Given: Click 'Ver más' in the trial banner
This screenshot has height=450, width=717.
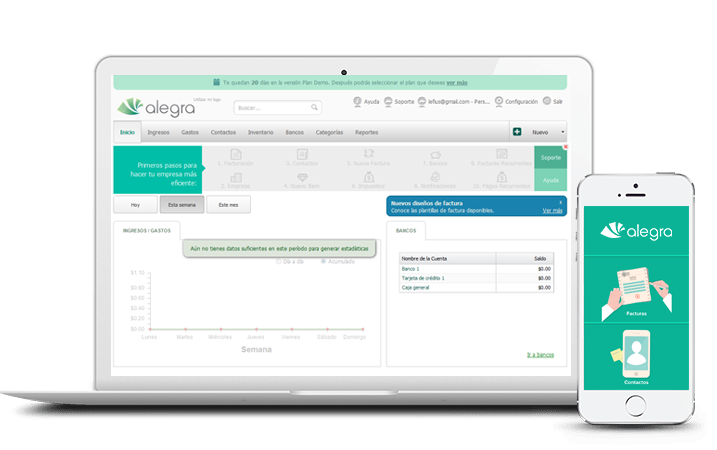Looking at the screenshot, I should [456, 83].
